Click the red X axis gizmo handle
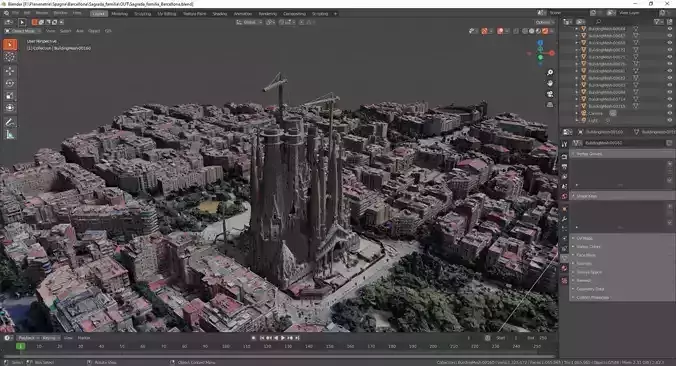This screenshot has height=366, width=676. [x=551, y=53]
